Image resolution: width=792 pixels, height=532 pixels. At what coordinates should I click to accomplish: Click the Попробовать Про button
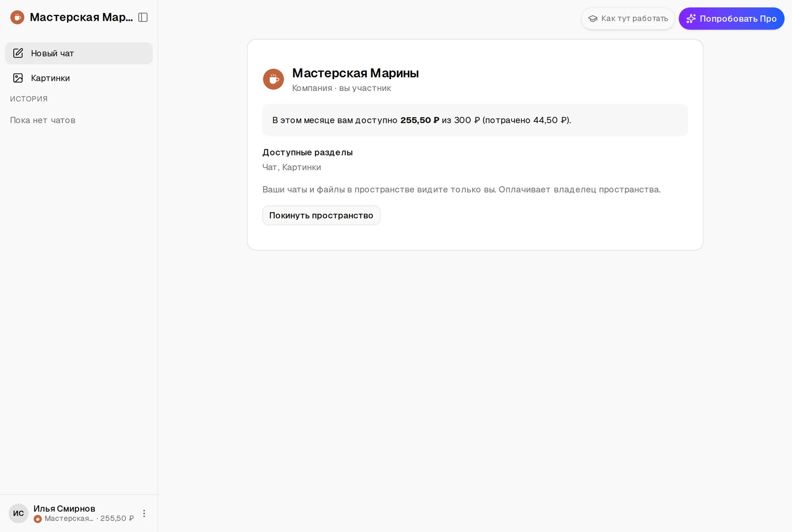point(731,19)
